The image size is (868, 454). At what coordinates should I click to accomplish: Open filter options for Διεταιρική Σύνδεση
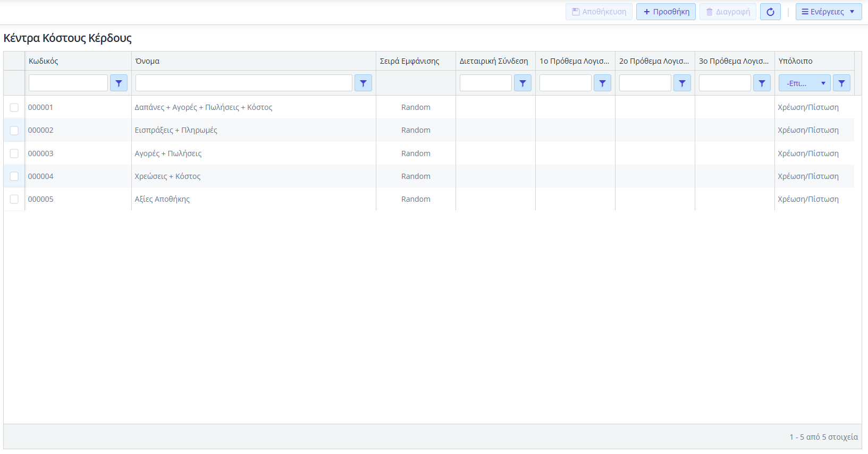[x=523, y=83]
